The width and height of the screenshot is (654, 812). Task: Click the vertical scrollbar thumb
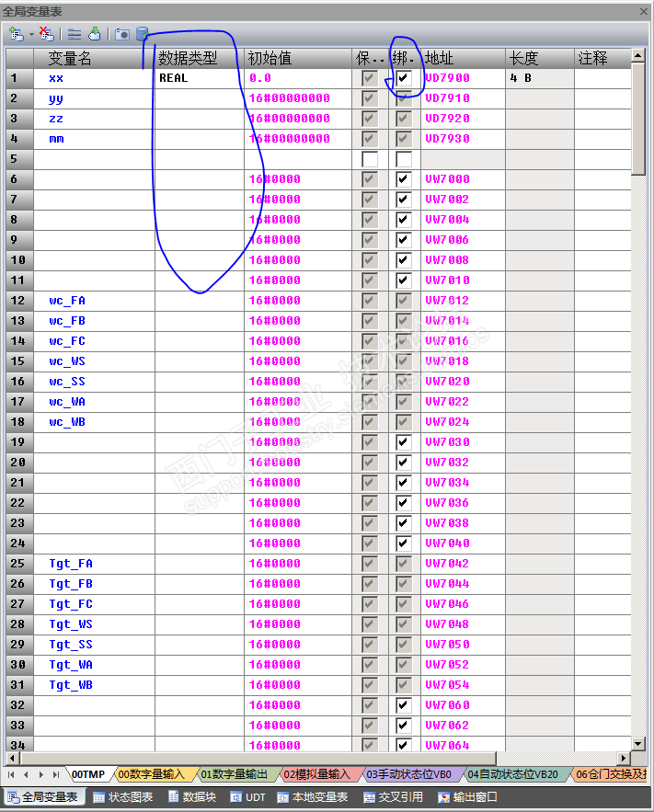[x=638, y=120]
